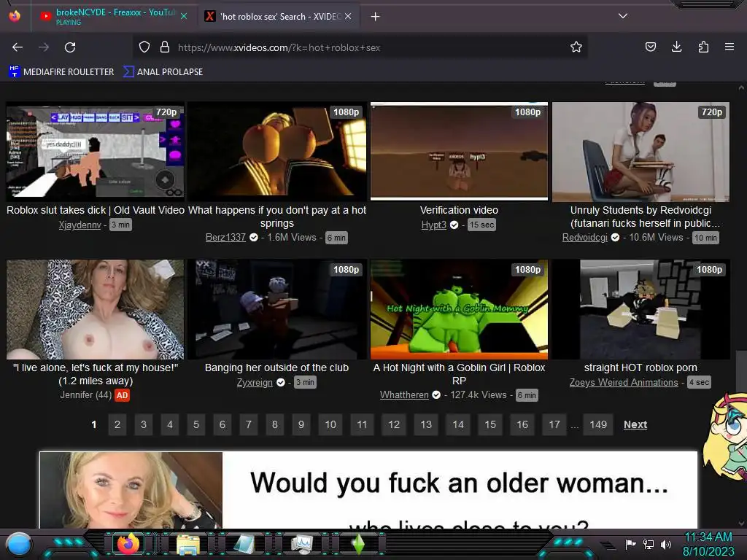The height and width of the screenshot is (560, 747).
Task: Open uploader Xjaydennv profile link
Action: (80, 225)
